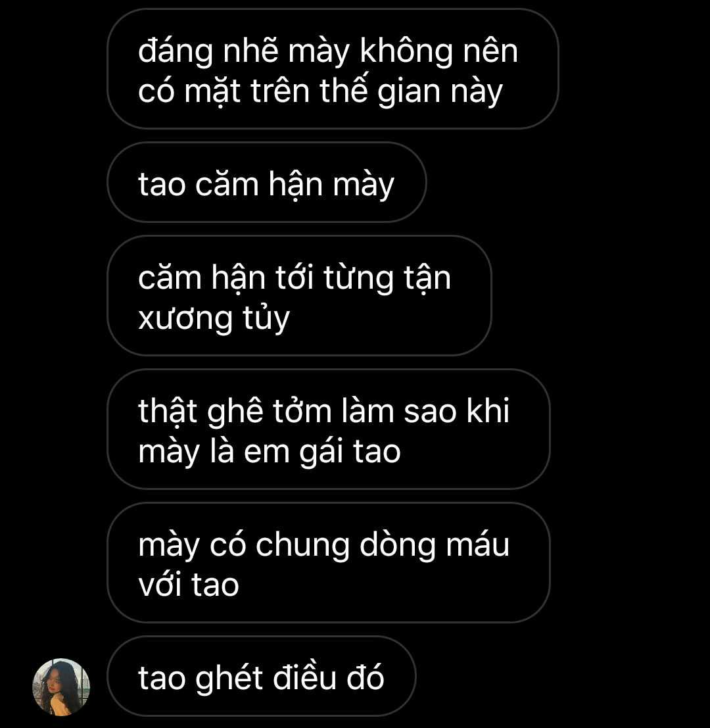Click the words "có mặt trên"
Screen dimensions: 710x728
click(x=224, y=91)
